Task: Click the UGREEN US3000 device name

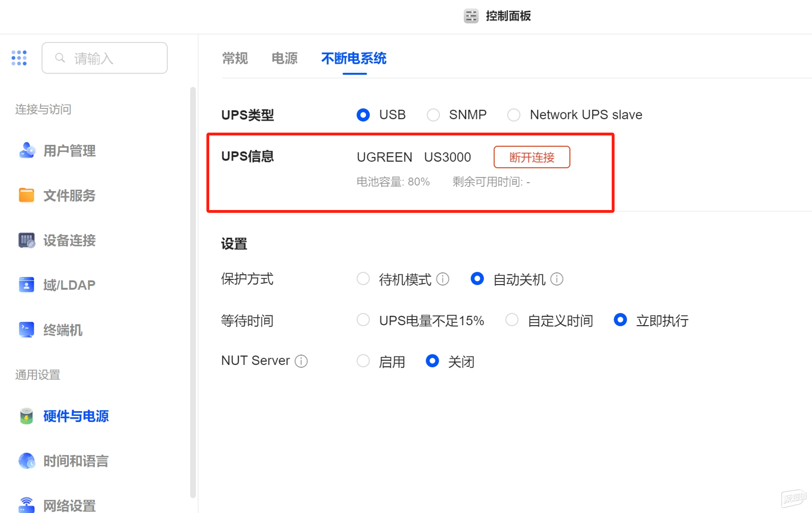Action: pyautogui.click(x=414, y=157)
